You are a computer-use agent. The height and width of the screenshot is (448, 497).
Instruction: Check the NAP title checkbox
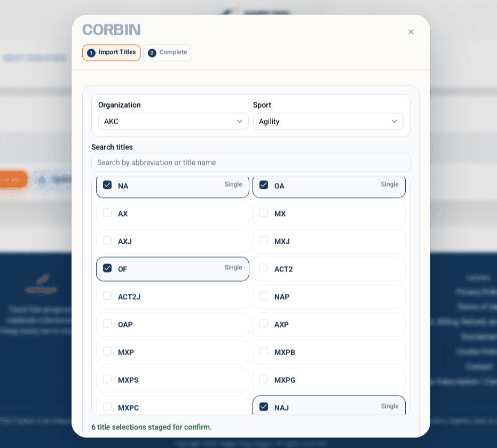click(264, 296)
